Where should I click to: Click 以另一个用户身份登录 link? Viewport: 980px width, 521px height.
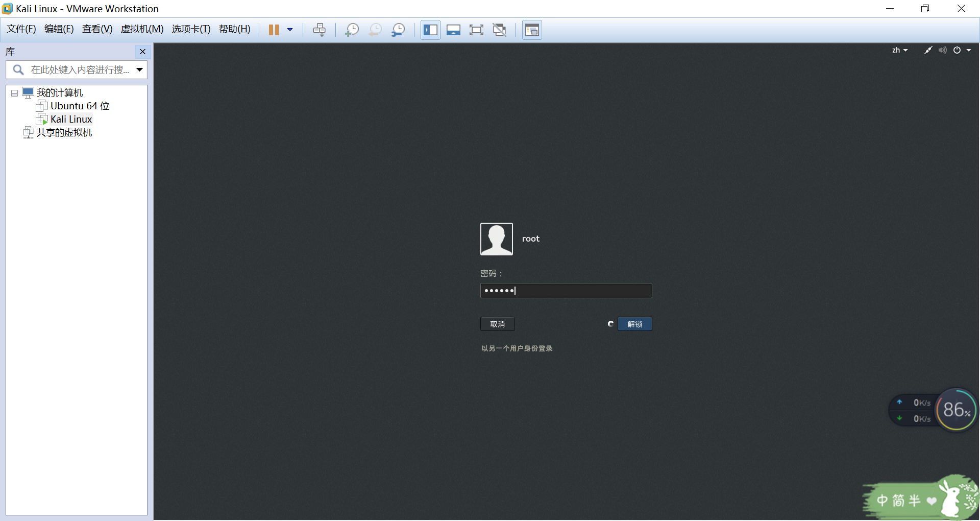[x=517, y=348]
